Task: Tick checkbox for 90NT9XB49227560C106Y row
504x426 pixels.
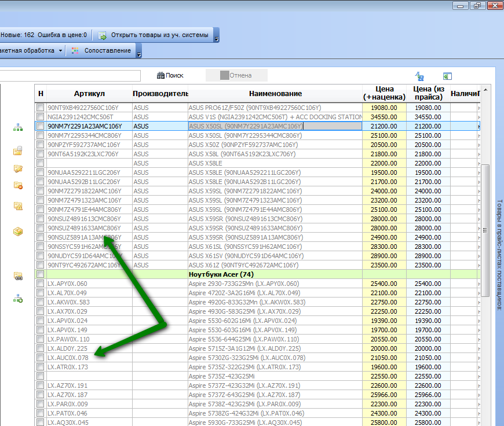Action: click(40, 107)
